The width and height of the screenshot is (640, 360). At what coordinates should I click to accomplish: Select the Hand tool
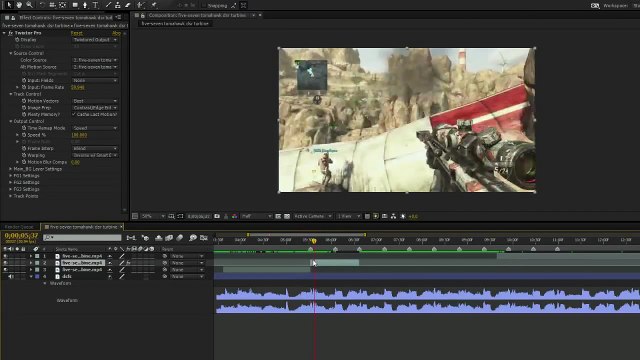pyautogui.click(x=19, y=5)
